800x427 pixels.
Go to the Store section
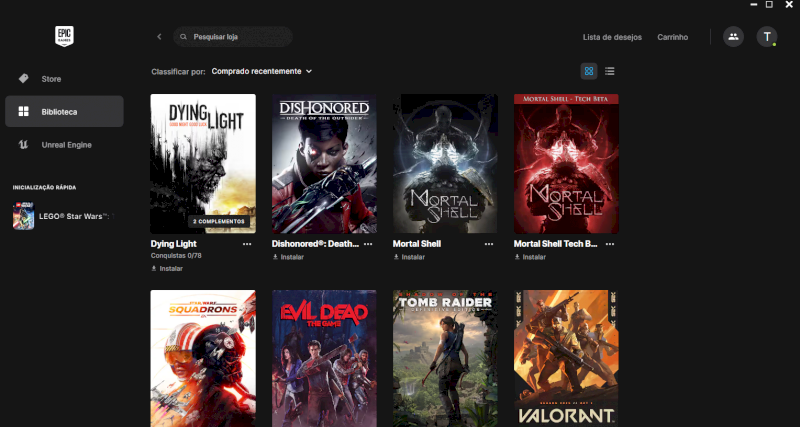[64, 79]
